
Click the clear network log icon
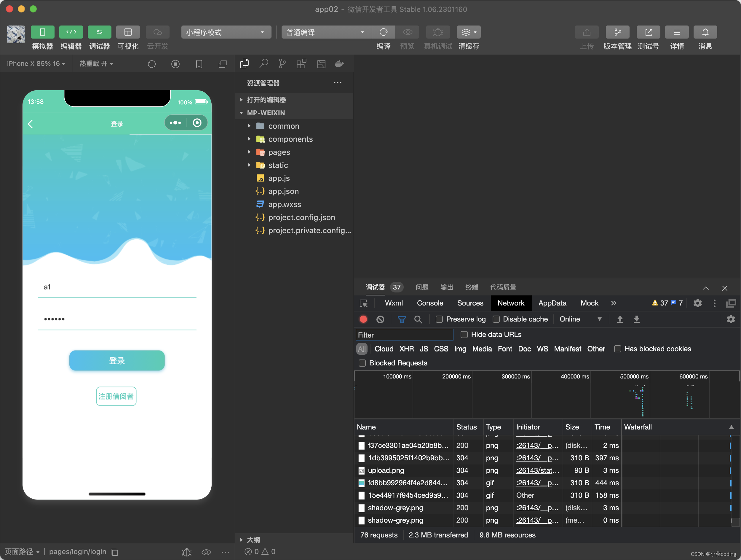(381, 319)
